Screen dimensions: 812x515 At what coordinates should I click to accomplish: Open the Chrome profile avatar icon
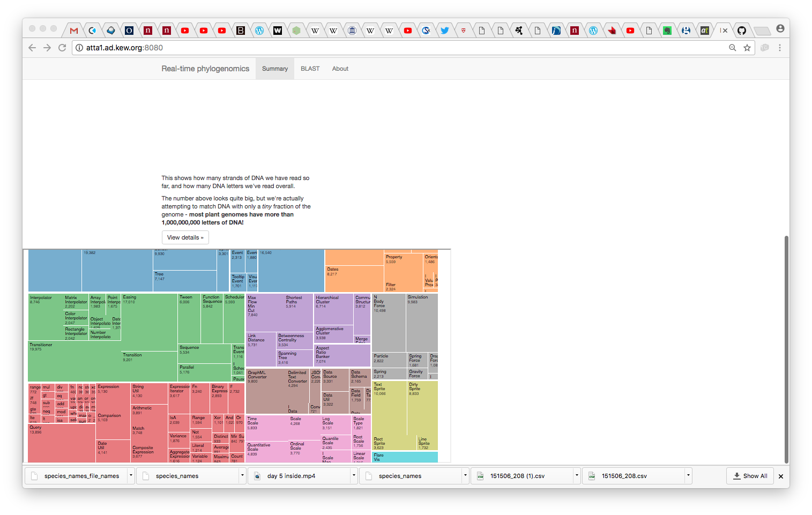point(780,28)
